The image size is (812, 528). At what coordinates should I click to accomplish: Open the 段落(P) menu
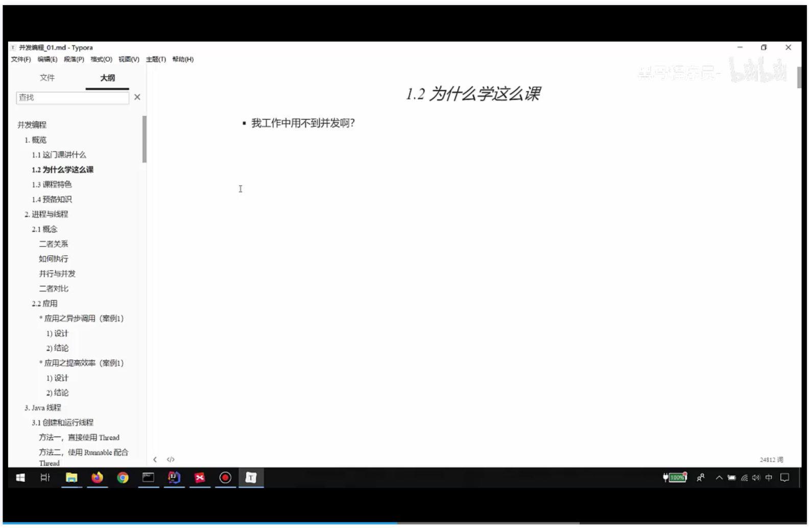74,60
